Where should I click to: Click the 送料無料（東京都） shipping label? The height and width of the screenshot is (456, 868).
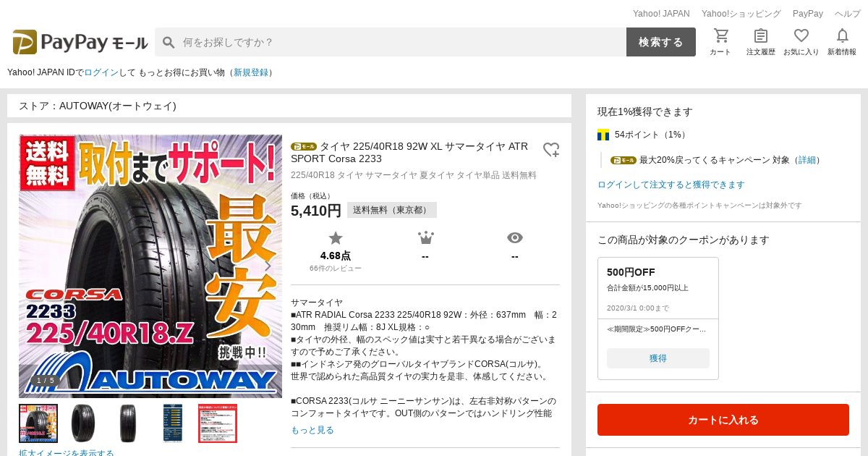coord(391,210)
